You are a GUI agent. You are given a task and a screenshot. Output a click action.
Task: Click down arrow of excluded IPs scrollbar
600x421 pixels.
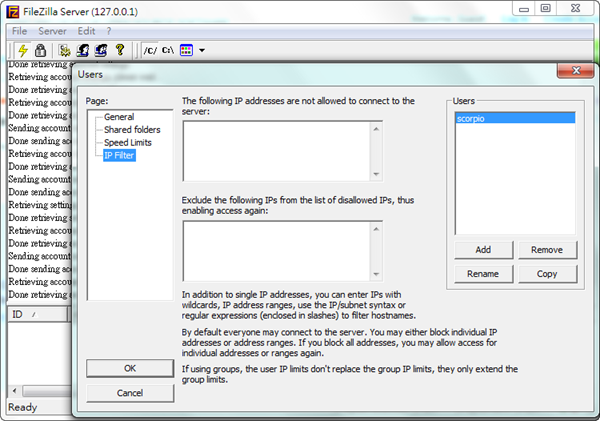coord(376,274)
